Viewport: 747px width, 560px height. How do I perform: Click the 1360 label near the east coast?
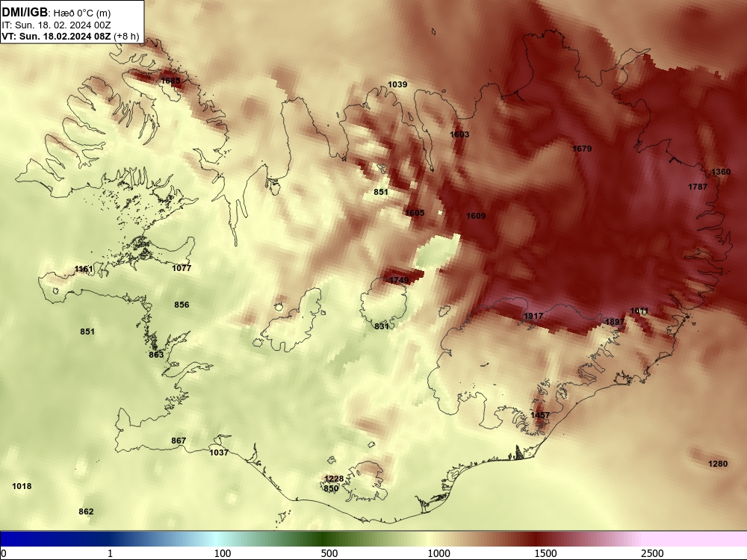pos(720,172)
